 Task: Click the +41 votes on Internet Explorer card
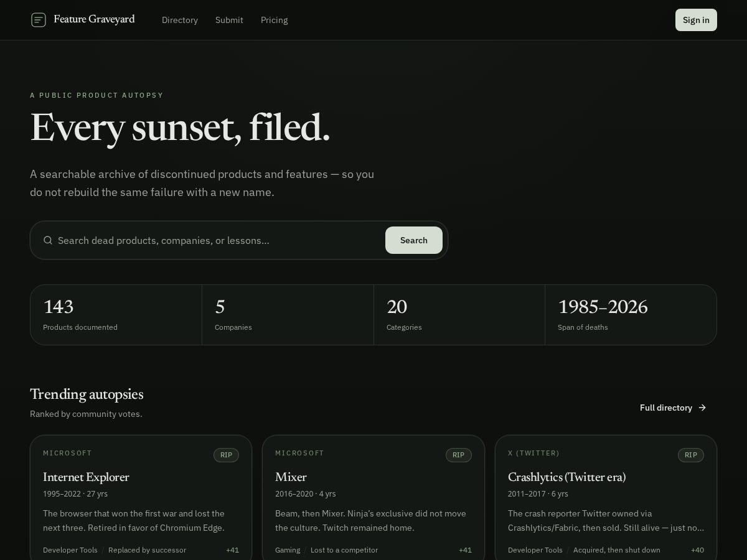pyautogui.click(x=232, y=550)
